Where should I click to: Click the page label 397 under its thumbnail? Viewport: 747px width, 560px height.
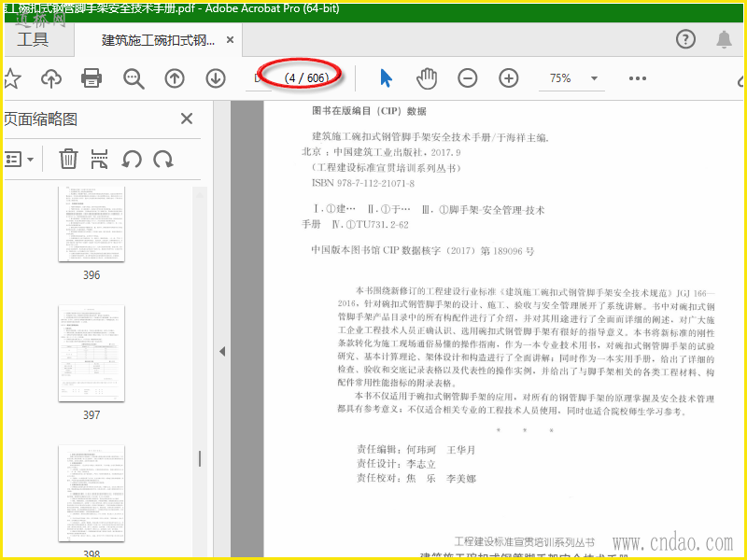[x=92, y=415]
